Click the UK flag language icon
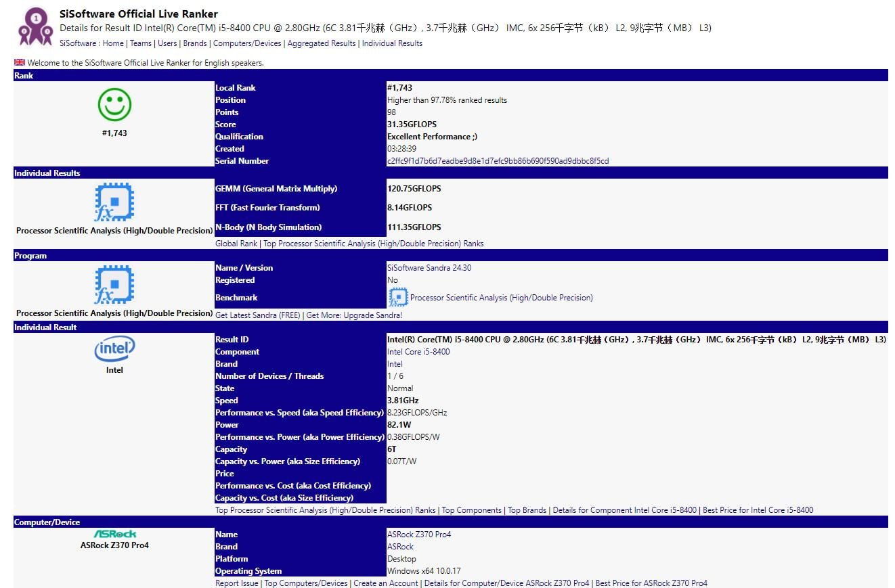Image resolution: width=895 pixels, height=588 pixels. pyautogui.click(x=20, y=62)
